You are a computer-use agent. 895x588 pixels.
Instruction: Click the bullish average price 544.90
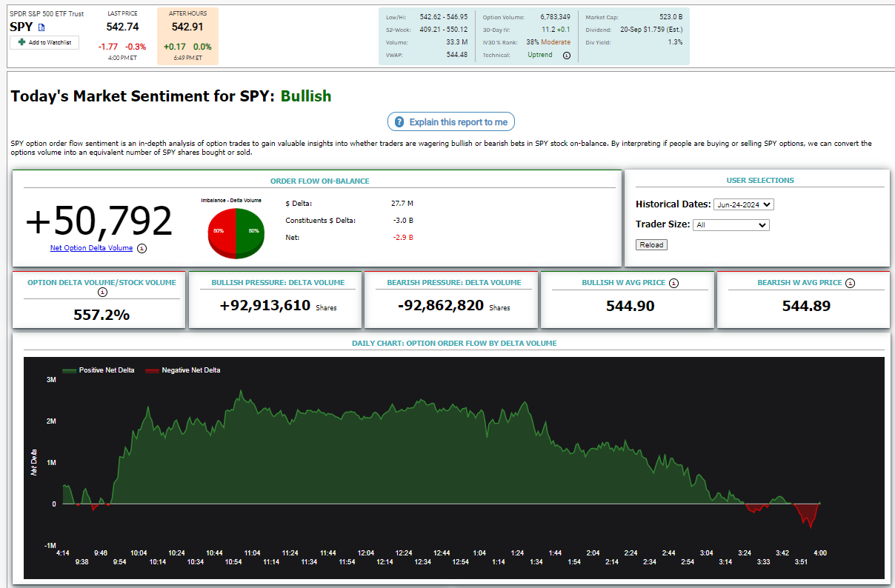point(630,306)
